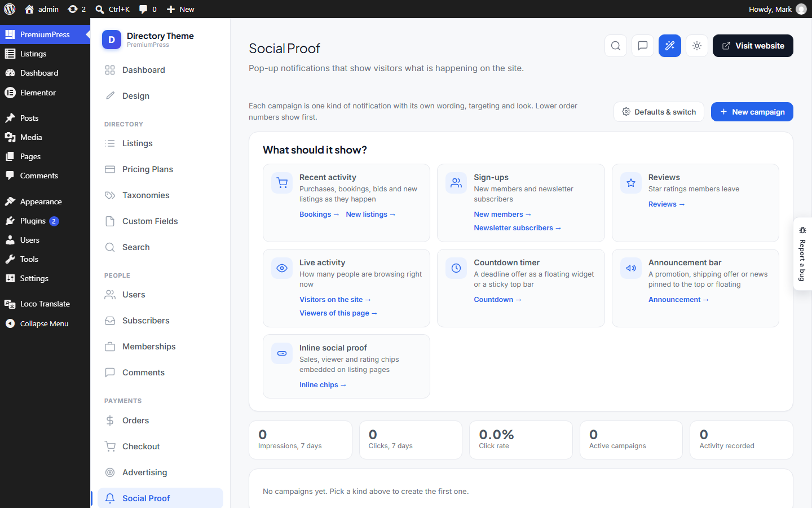The image size is (812, 508).
Task: Open the Bookings campaign link
Action: coord(319,214)
